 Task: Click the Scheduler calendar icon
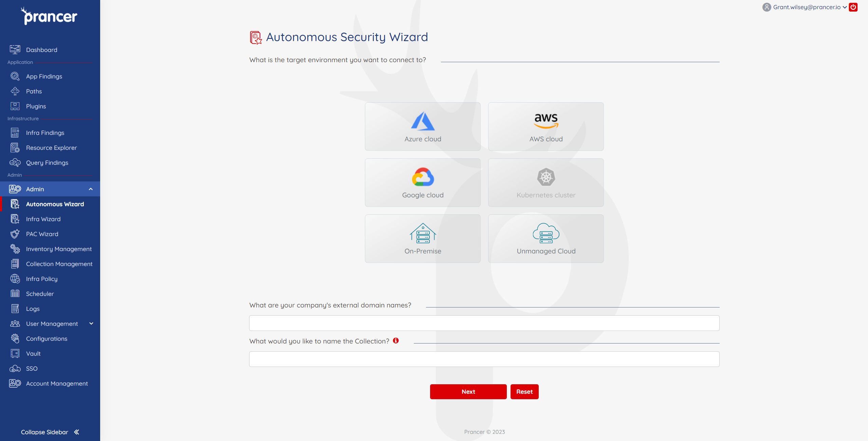tap(15, 294)
